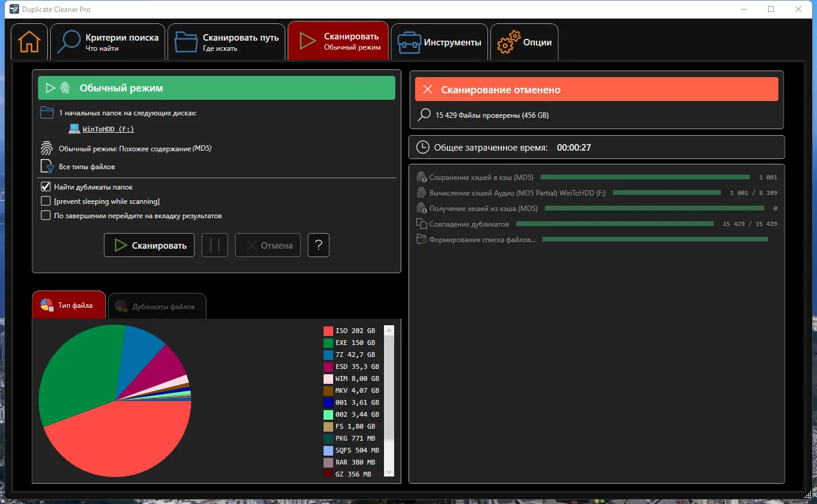Click the ISO red color swatch
The height and width of the screenshot is (504, 817).
(328, 331)
